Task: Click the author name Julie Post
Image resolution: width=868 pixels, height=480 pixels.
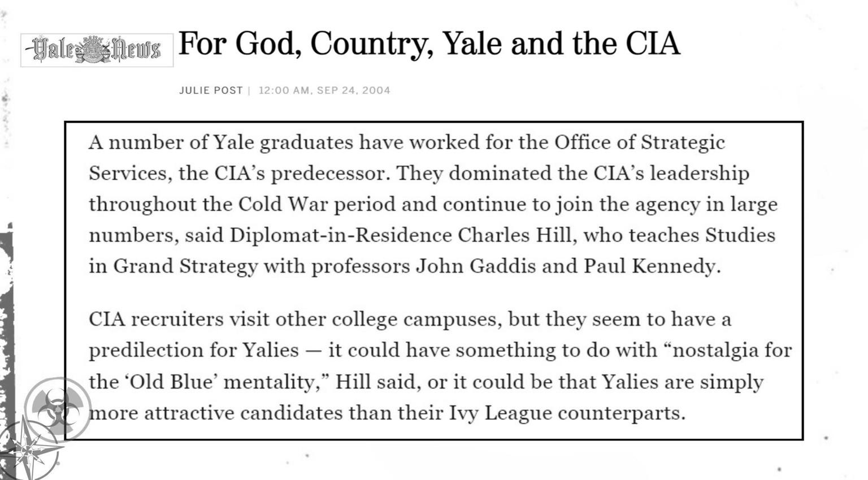Action: tap(211, 90)
